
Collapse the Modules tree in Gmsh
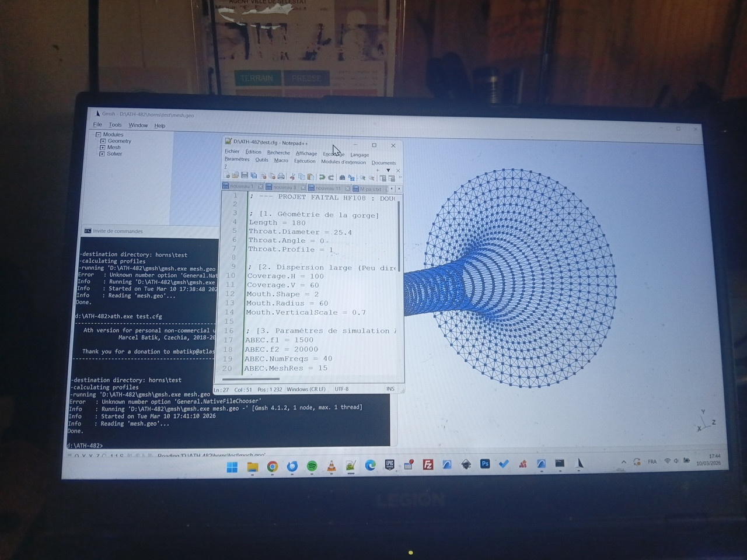point(98,135)
